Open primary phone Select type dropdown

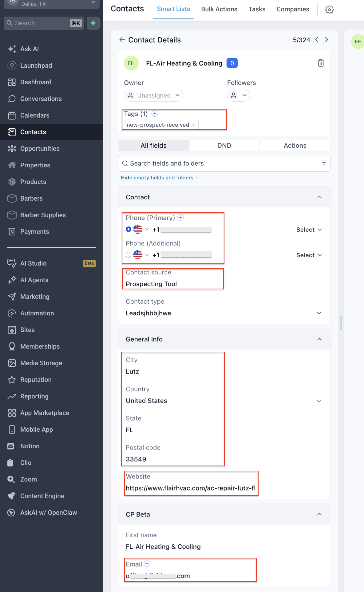pos(309,230)
